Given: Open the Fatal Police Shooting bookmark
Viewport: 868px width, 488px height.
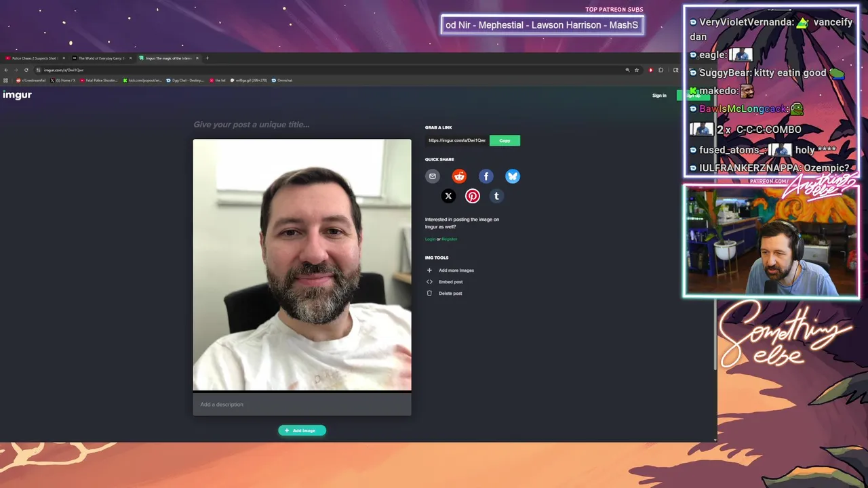Looking at the screenshot, I should (x=99, y=80).
